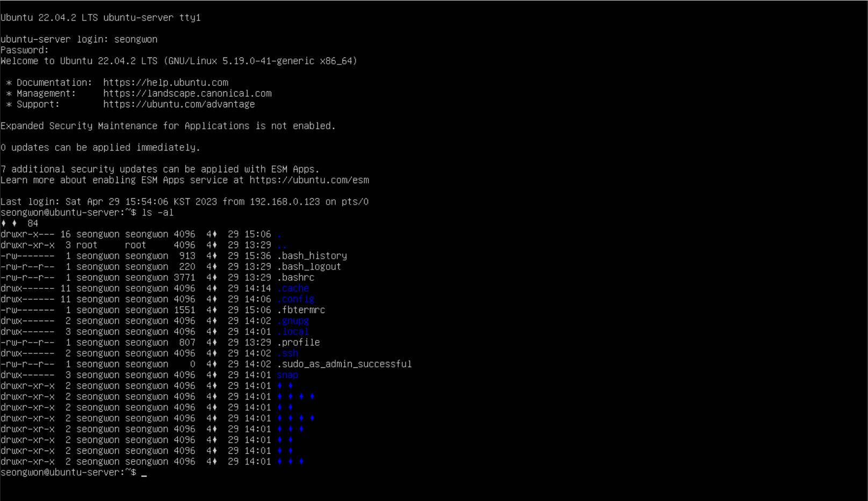Click the 'Last login: Sat Apr 29' text
Viewport: 868px width, 501px height.
(60, 202)
